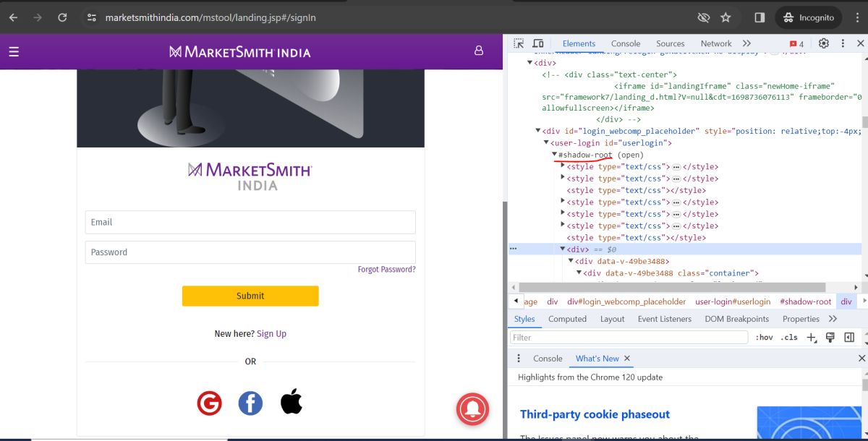
Task: Show the 4 issues error counter
Action: (797, 43)
